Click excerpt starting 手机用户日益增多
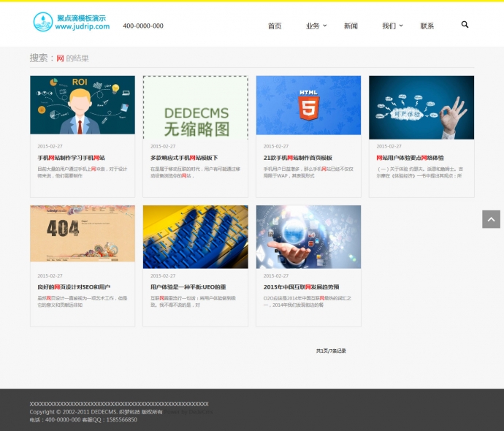Screen dimensions: 504x431 308,172
